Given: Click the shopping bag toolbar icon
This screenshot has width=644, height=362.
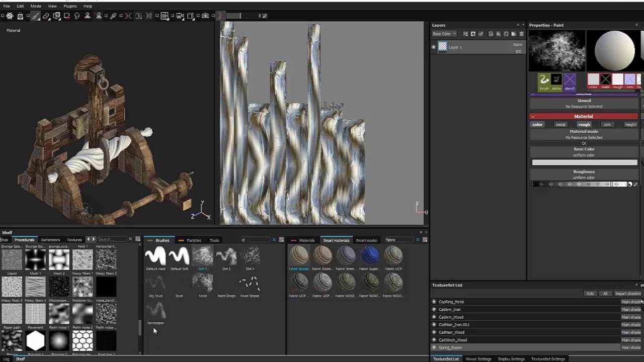Looking at the screenshot, I should click(20, 16).
